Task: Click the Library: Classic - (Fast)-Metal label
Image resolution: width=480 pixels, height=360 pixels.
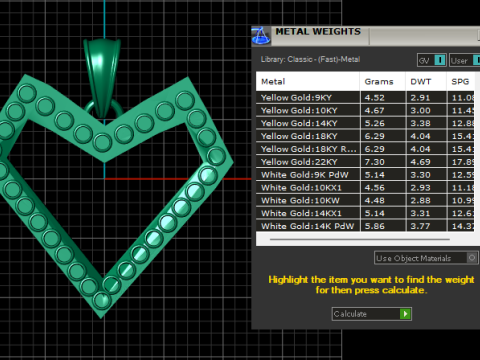Action: pyautogui.click(x=310, y=59)
